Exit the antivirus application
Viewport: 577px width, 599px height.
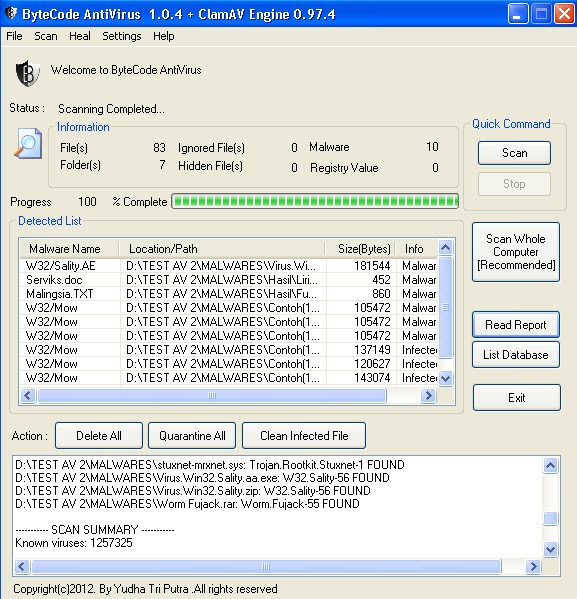[x=517, y=398]
